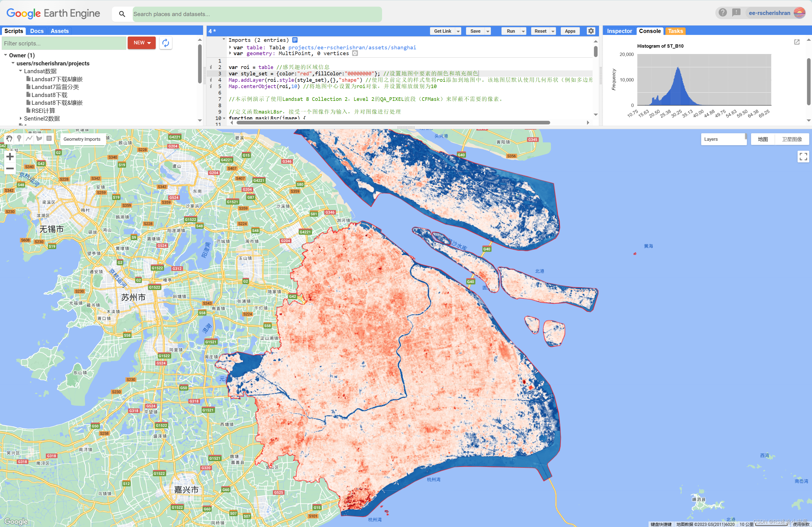Pop out the histogram chart
The width and height of the screenshot is (812, 527).
[x=797, y=42]
